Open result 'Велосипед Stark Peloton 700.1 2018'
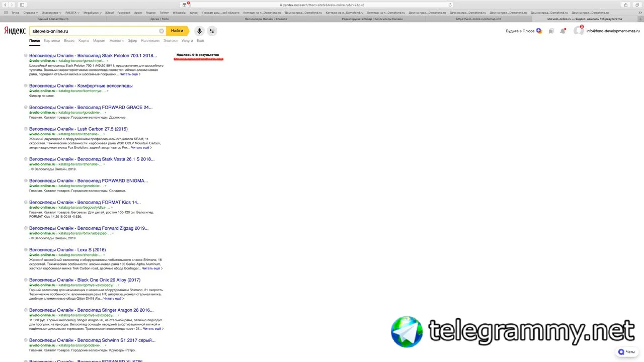Viewport: 644px width, 362px height. (x=93, y=55)
